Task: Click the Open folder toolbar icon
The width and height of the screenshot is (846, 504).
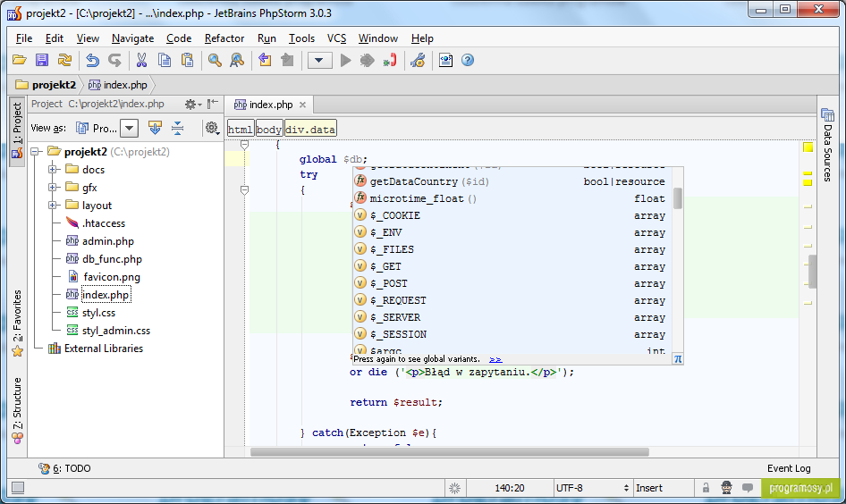Action: (20, 60)
